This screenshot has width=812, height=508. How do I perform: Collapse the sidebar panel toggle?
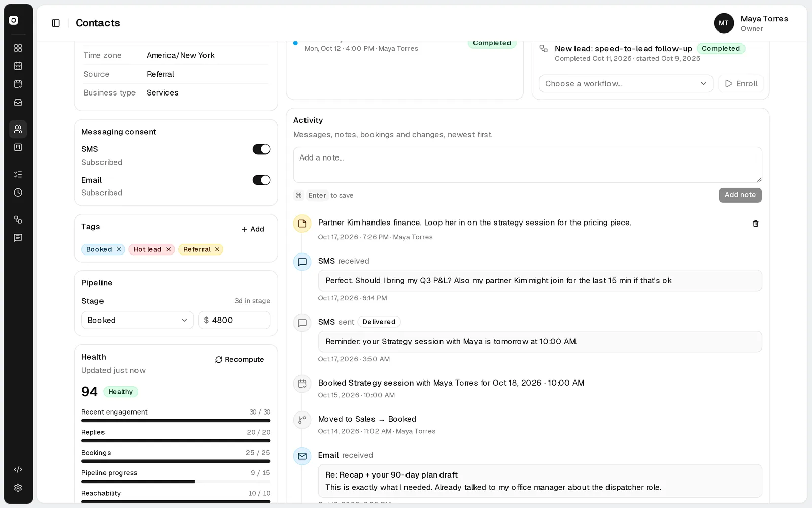(56, 23)
